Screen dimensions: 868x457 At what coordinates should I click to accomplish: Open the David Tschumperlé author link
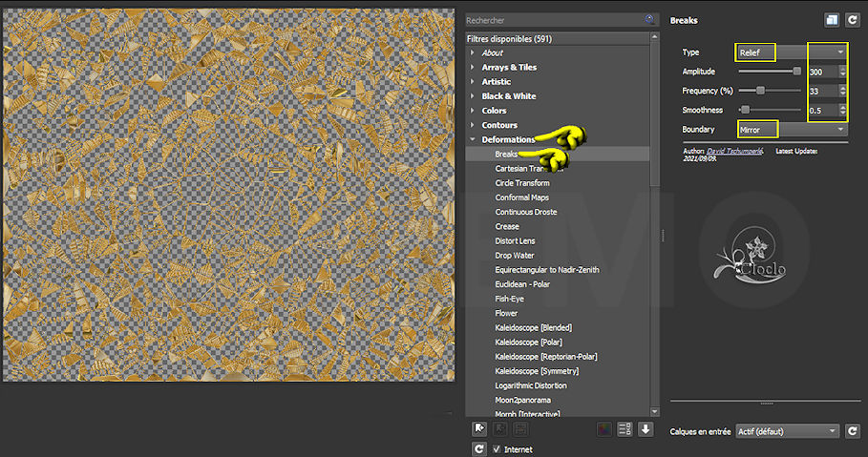coord(733,153)
